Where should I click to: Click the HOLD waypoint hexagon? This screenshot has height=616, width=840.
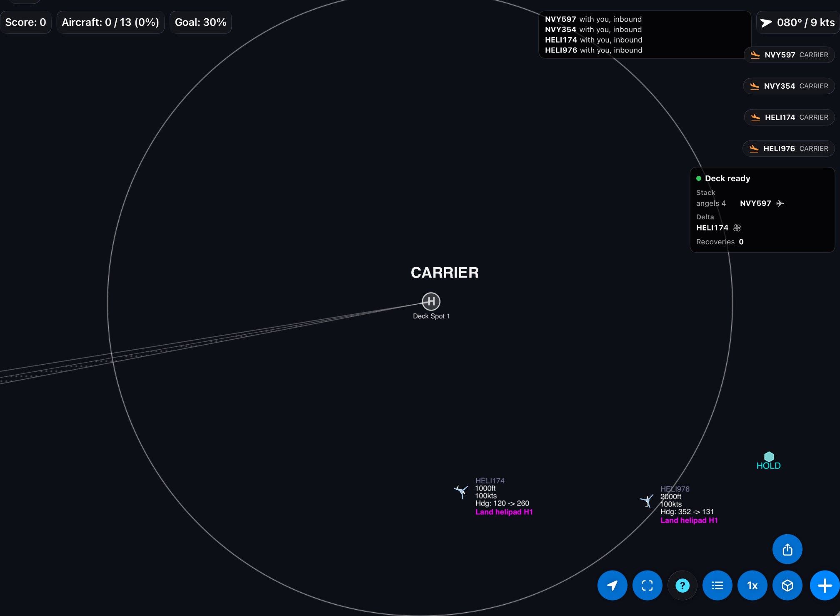coord(768,457)
